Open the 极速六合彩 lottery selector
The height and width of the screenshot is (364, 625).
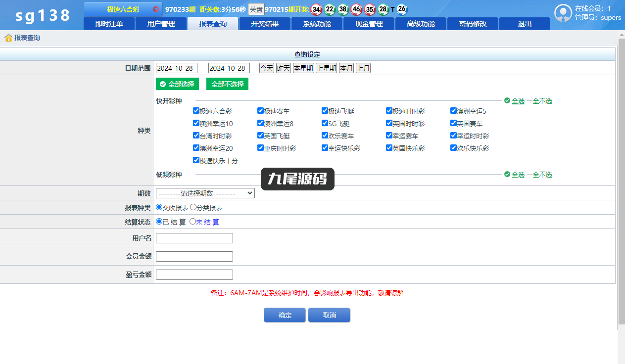[123, 9]
